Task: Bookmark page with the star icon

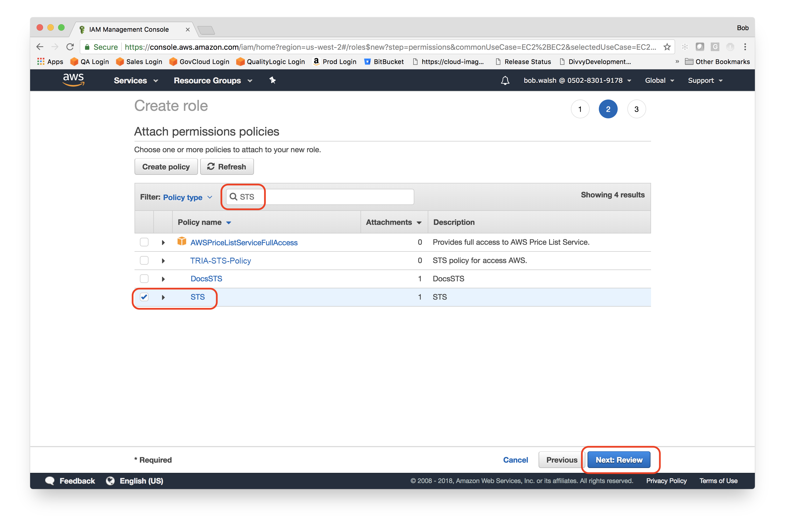Action: click(667, 47)
